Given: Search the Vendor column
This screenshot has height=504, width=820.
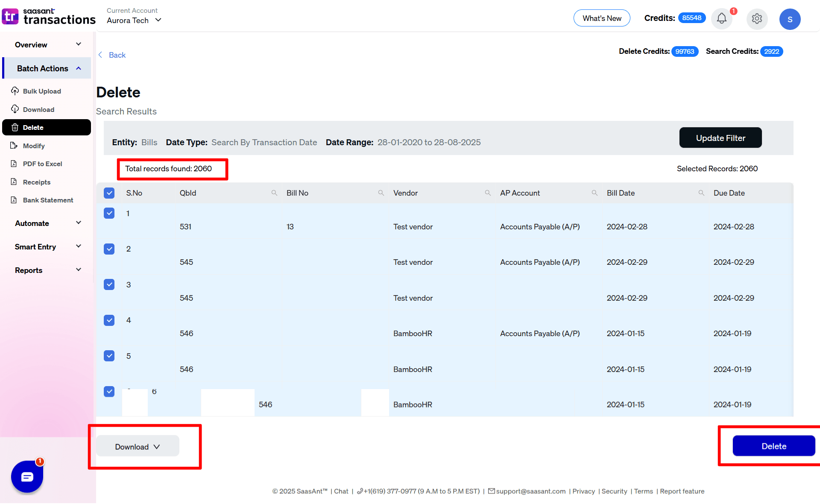Looking at the screenshot, I should click(488, 193).
